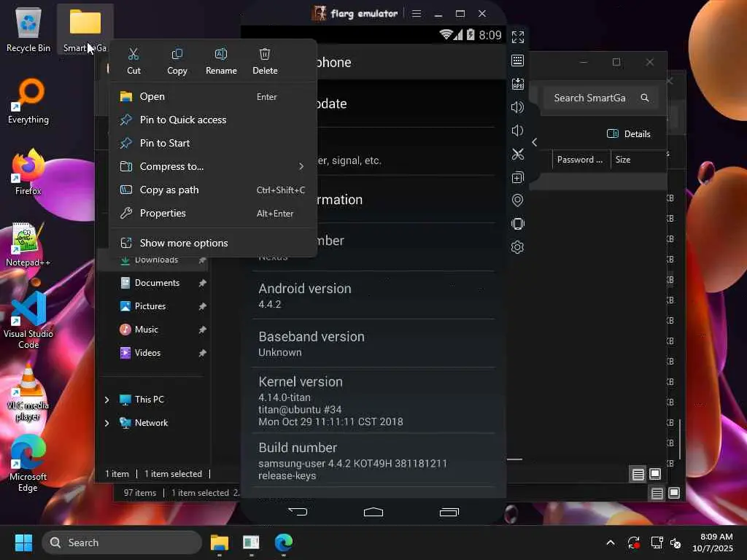
Task: Tap Android home navigation button
Action: [x=373, y=512]
